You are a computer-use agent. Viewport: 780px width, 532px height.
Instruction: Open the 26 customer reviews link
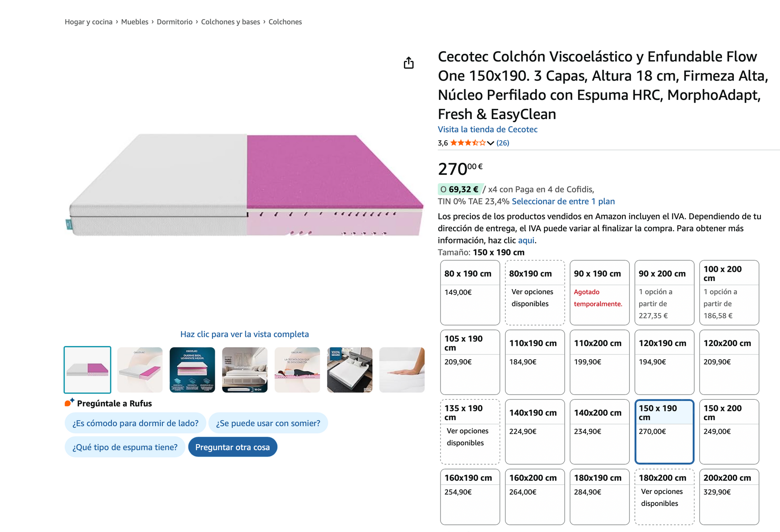click(503, 143)
